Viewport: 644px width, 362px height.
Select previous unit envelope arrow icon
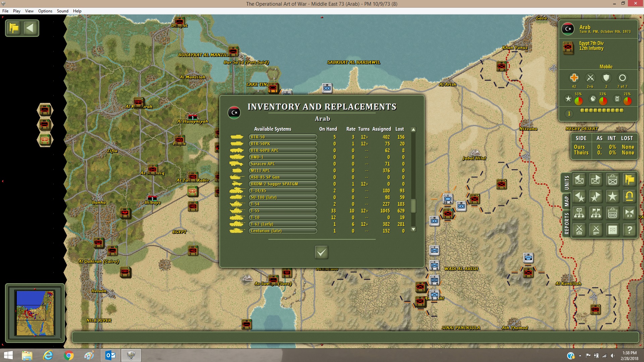click(x=579, y=180)
